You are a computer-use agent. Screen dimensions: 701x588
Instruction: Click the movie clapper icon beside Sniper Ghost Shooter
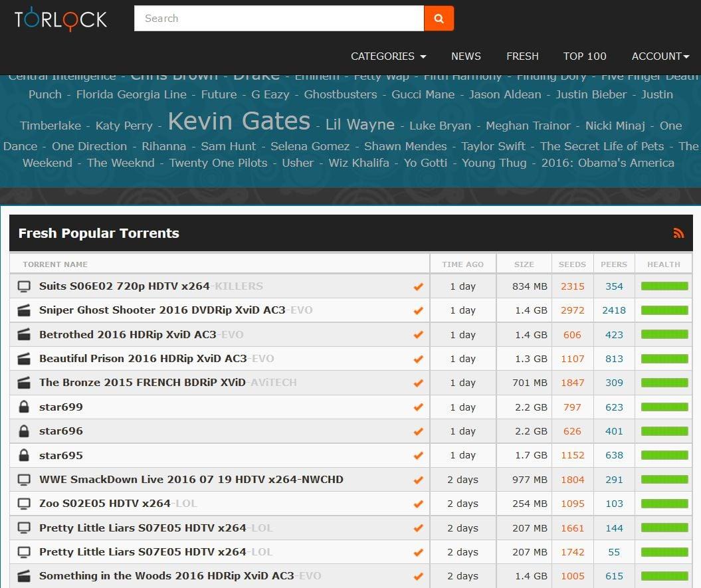tap(24, 310)
